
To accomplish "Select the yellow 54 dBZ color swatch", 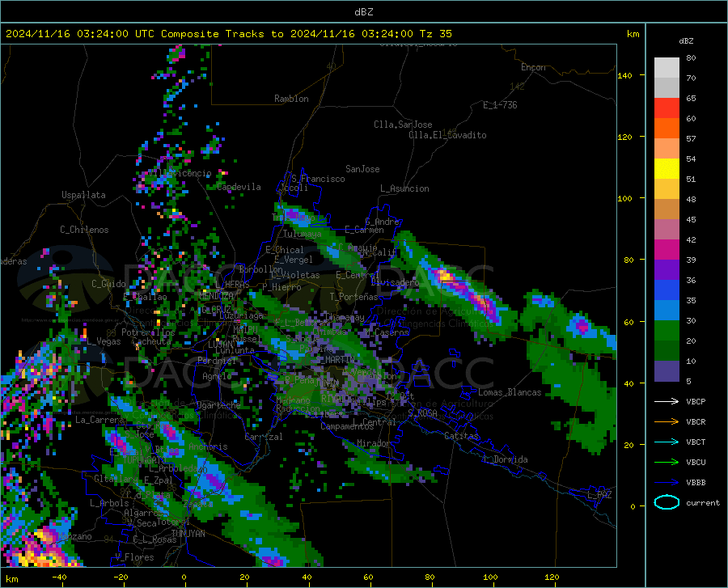I will pos(667,169).
